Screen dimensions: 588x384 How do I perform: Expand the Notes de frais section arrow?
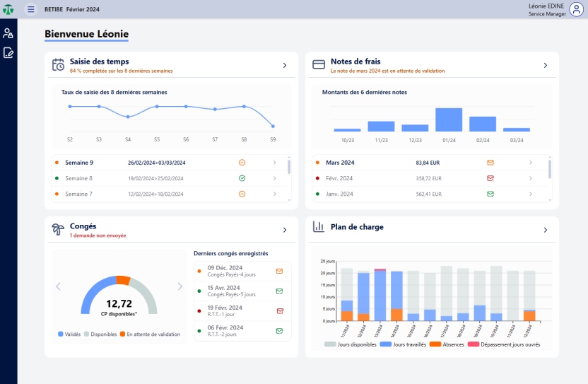tap(546, 65)
